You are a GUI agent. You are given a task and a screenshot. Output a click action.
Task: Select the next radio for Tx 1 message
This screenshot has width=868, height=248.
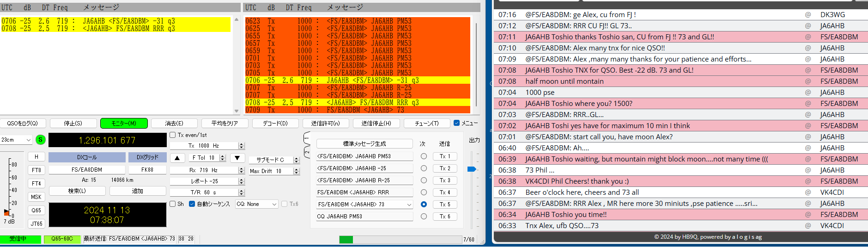click(x=424, y=156)
